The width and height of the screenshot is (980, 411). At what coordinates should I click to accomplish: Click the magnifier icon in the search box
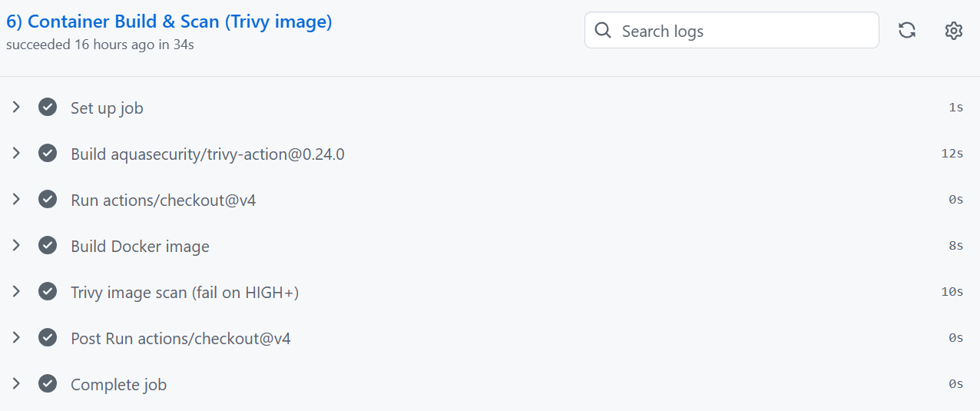[604, 31]
